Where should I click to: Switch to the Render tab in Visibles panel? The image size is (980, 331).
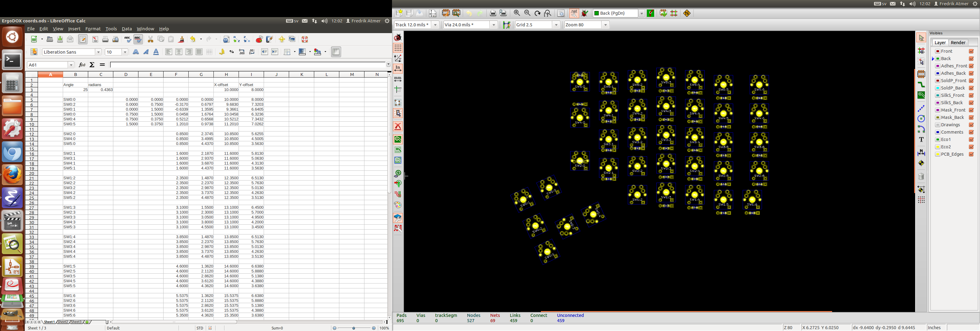point(958,42)
